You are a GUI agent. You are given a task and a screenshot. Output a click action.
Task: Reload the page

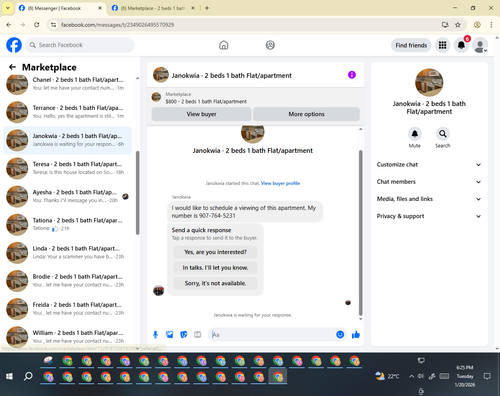point(37,25)
